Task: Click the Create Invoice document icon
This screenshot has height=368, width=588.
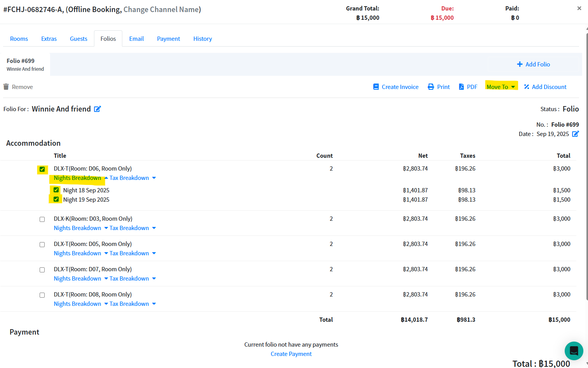Action: (376, 87)
